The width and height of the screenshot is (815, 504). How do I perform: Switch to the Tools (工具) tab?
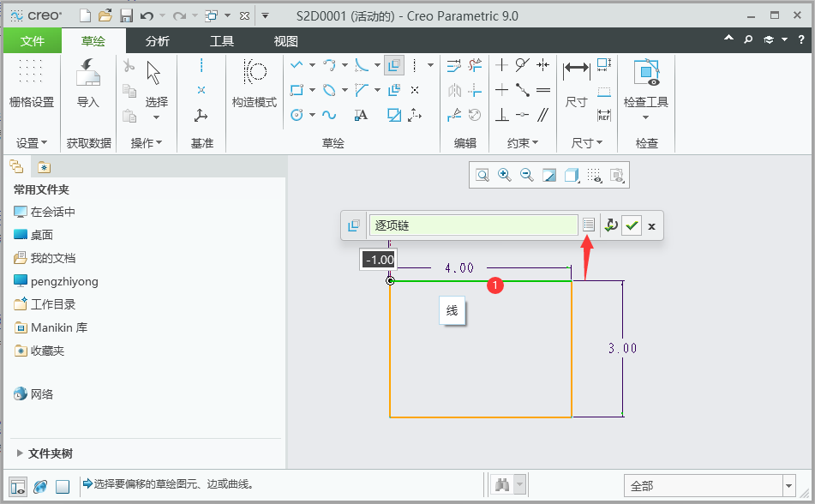click(222, 41)
